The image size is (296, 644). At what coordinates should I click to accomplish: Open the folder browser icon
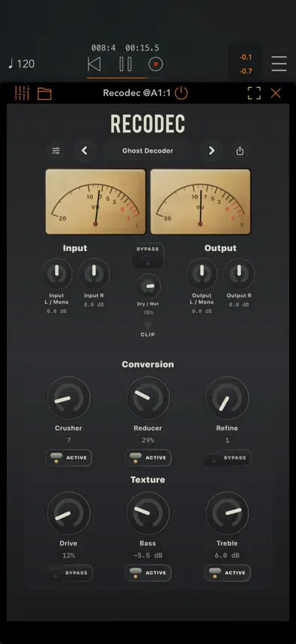coord(45,94)
